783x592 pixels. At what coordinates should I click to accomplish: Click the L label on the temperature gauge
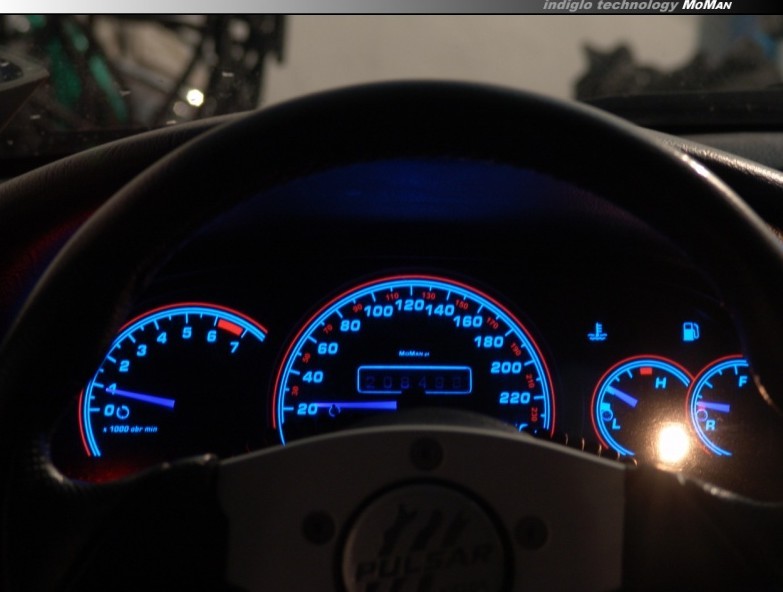[616, 424]
